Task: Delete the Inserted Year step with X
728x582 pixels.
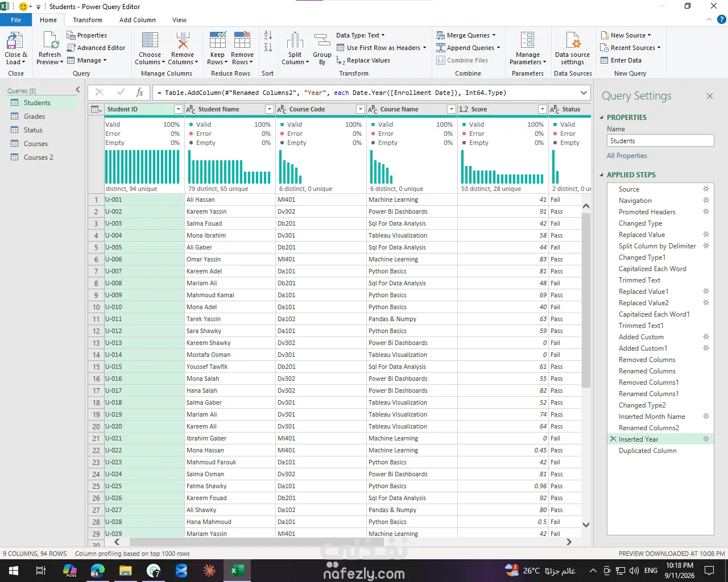Action: click(613, 439)
